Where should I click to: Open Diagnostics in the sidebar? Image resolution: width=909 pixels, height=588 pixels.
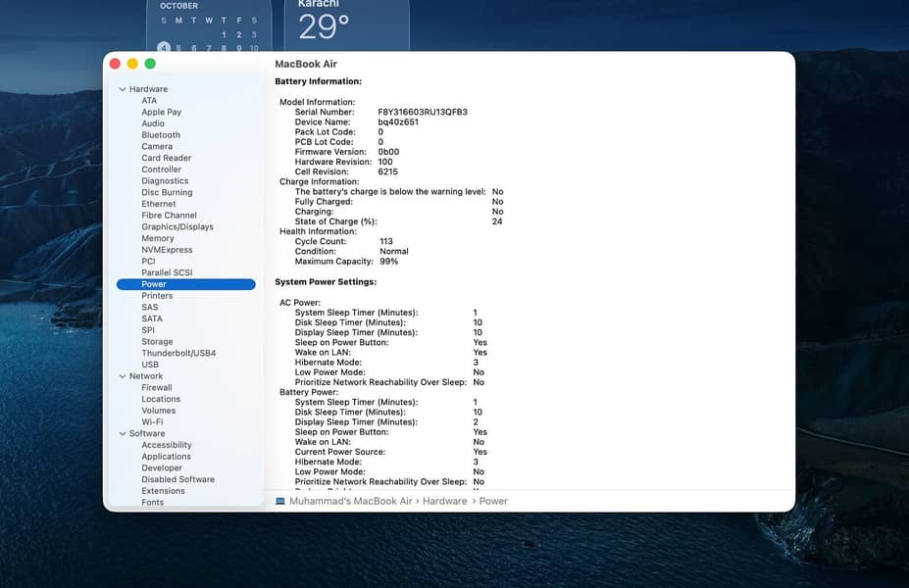tap(165, 180)
